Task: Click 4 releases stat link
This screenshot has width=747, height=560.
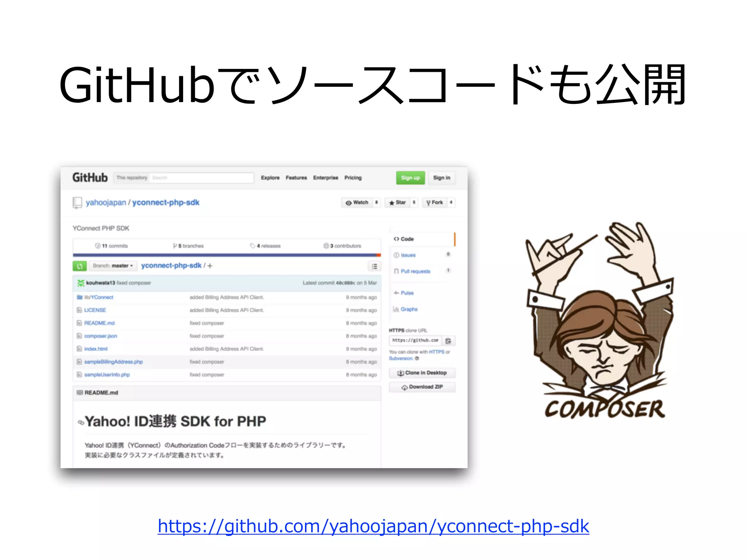Action: tap(266, 246)
